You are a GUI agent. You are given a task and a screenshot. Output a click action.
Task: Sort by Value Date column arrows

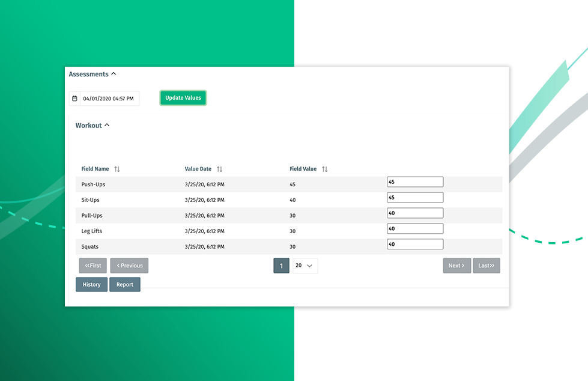point(220,169)
